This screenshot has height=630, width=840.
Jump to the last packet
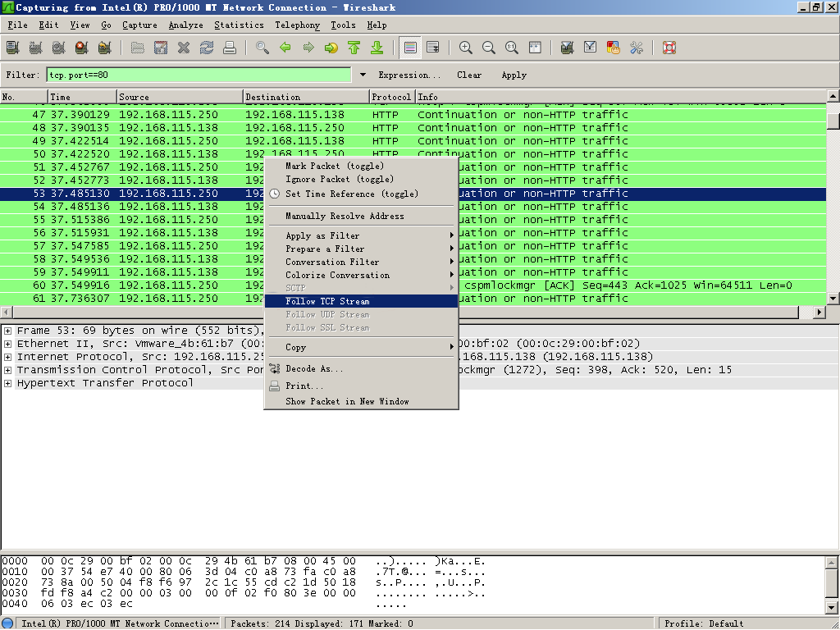point(377,48)
